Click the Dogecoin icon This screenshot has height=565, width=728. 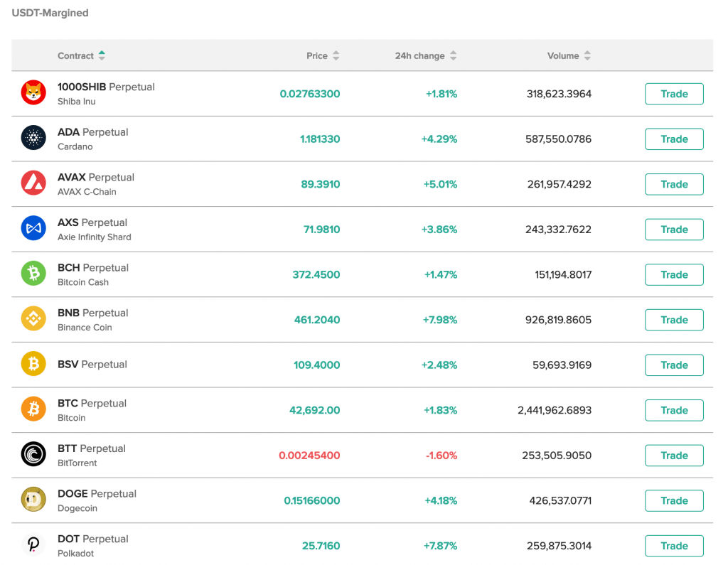point(33,500)
